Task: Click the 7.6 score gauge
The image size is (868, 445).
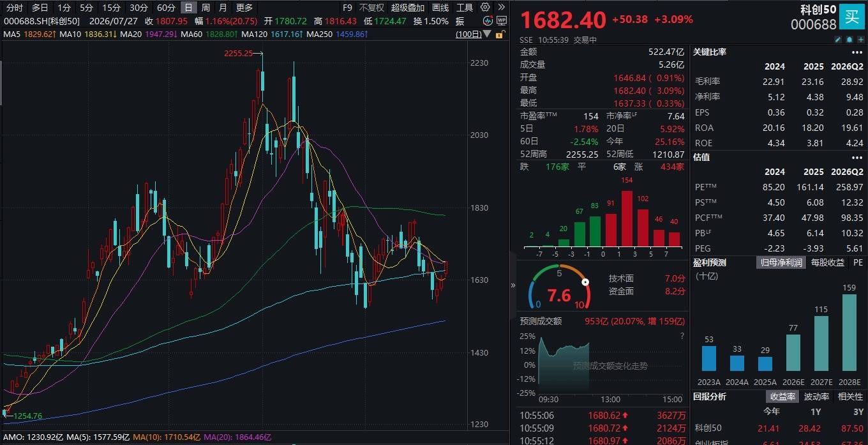Action: click(x=559, y=296)
